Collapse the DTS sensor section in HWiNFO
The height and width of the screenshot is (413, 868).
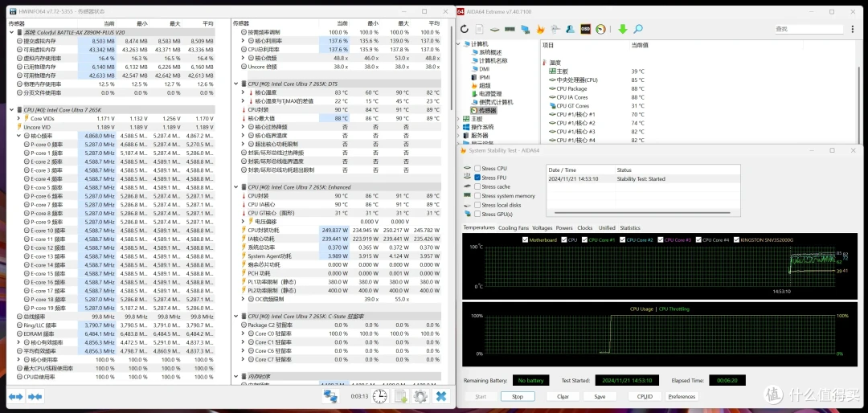tap(235, 84)
